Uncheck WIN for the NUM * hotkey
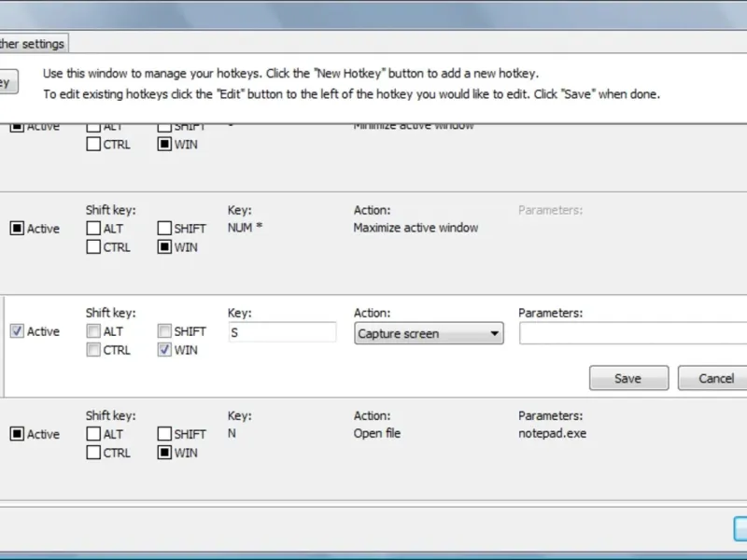The width and height of the screenshot is (747, 560). 164,247
